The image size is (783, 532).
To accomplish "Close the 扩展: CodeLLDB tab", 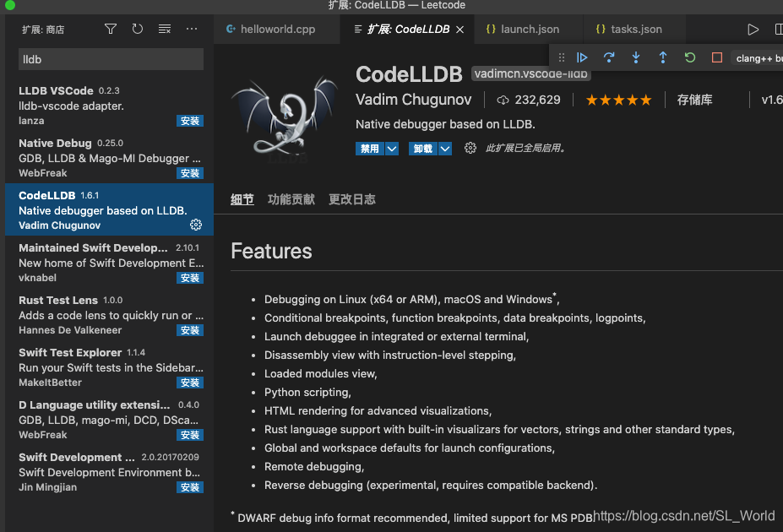I will pyautogui.click(x=459, y=30).
